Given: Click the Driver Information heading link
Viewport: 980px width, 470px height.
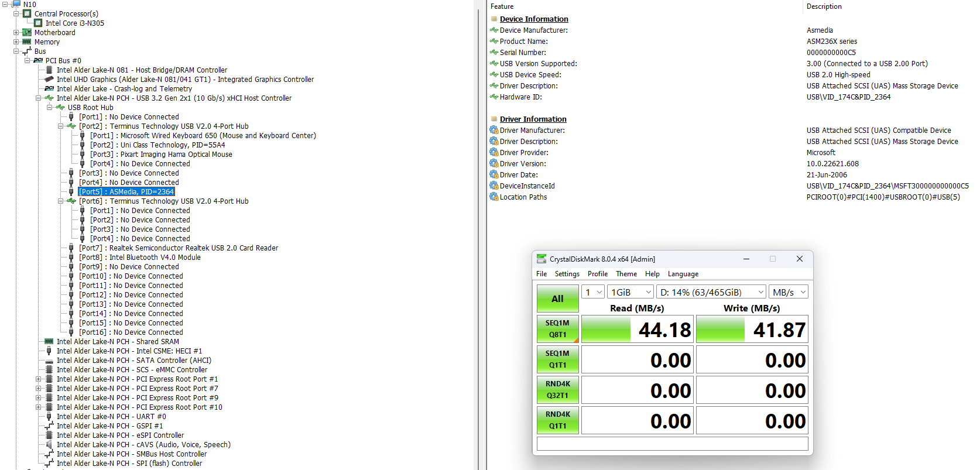Looking at the screenshot, I should (x=533, y=119).
